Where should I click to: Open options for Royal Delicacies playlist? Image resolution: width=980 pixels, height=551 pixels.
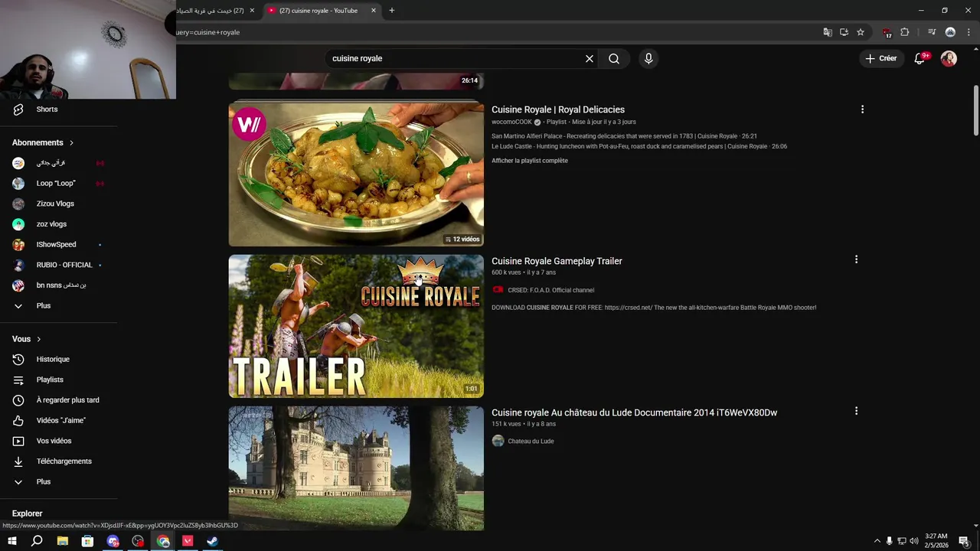(x=862, y=109)
